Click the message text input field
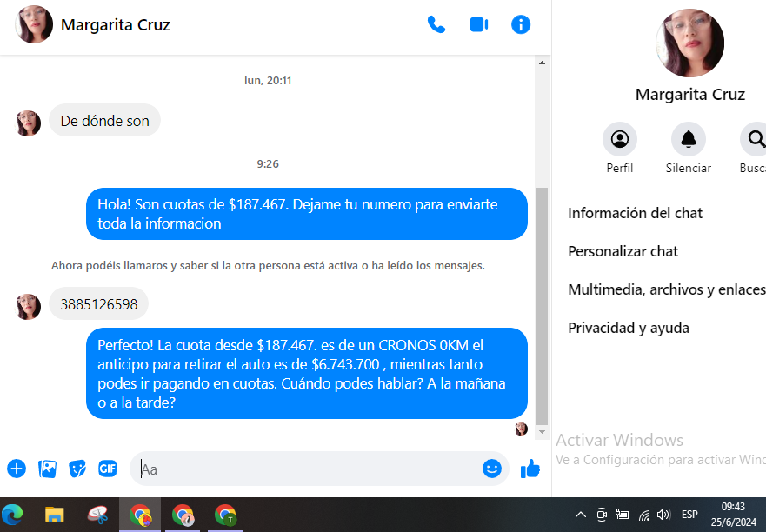Viewport: 766px width, 532px height. (304, 469)
